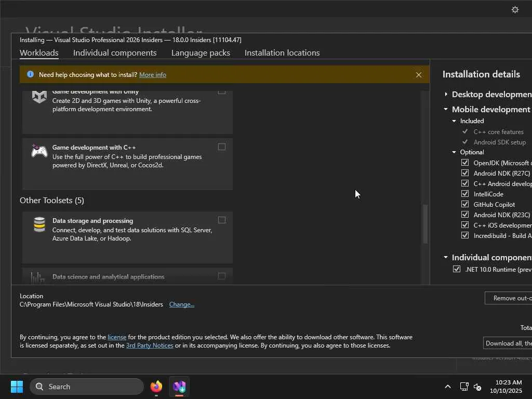Uncheck Android NDK (R23C)
532x399 pixels.
pos(465,215)
